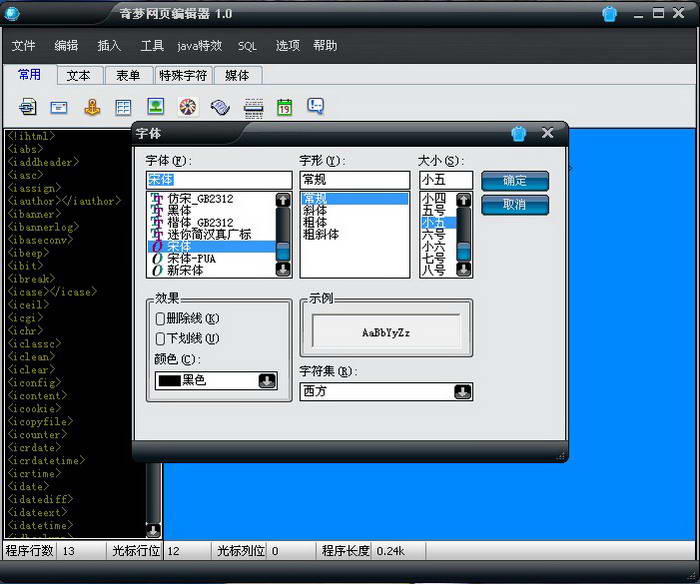Screen dimensions: 700x584
Task: Open the 插入 menu
Action: (109, 46)
